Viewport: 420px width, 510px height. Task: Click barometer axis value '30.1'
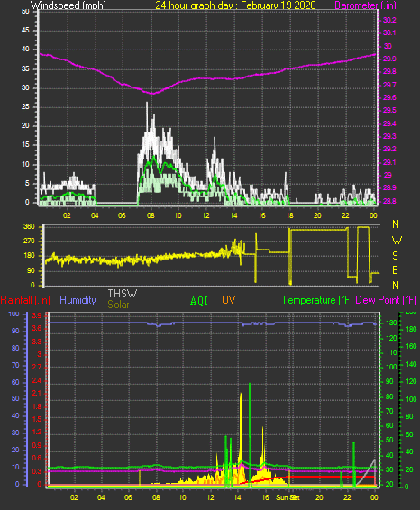pyautogui.click(x=389, y=32)
